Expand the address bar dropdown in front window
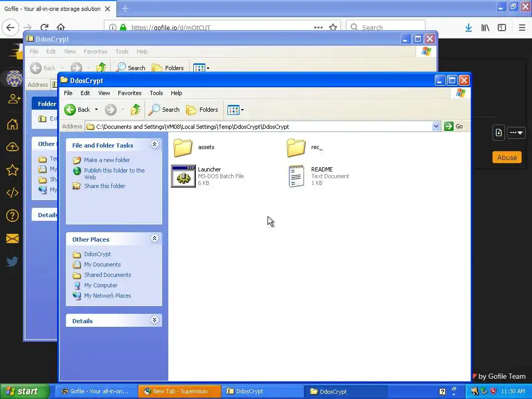 pyautogui.click(x=436, y=127)
